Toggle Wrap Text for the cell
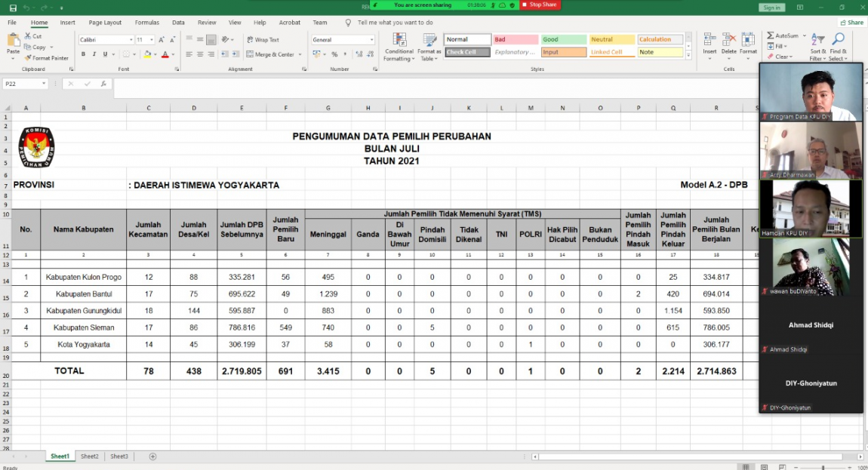Image resolution: width=868 pixels, height=470 pixels. point(263,40)
